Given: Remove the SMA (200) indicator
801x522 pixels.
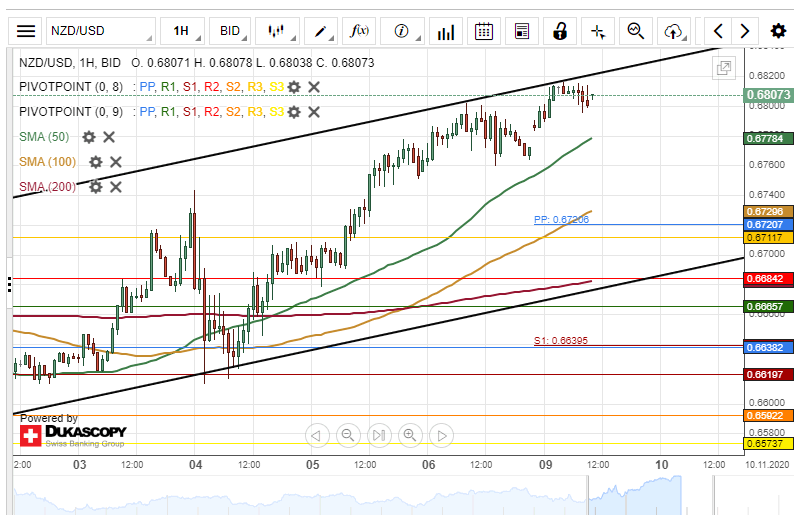Looking at the screenshot, I should click(x=116, y=187).
